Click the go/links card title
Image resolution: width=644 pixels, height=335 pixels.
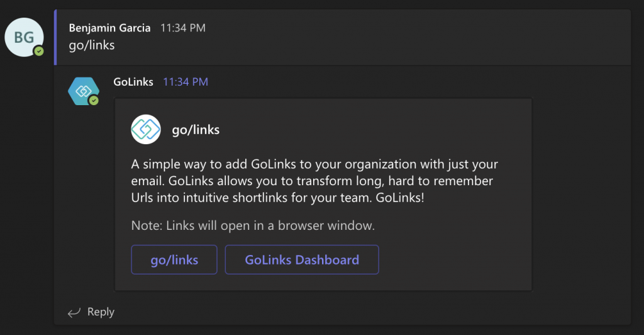(196, 130)
